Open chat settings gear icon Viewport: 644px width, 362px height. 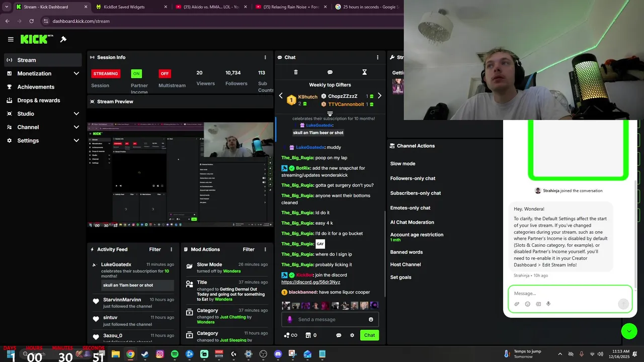point(352,335)
